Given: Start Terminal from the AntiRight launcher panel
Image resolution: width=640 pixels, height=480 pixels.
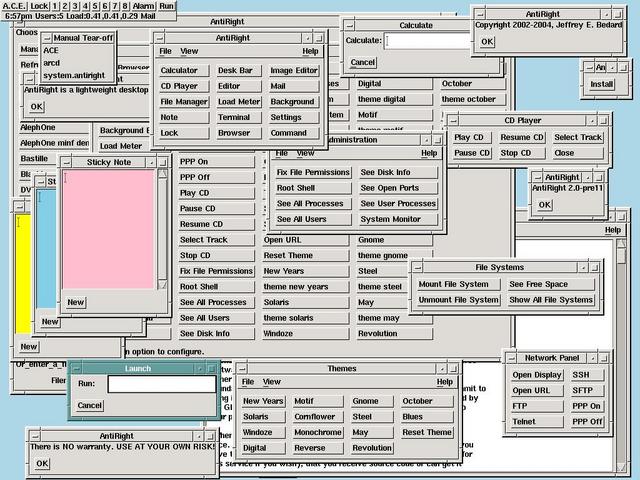Looking at the screenshot, I should (x=235, y=117).
